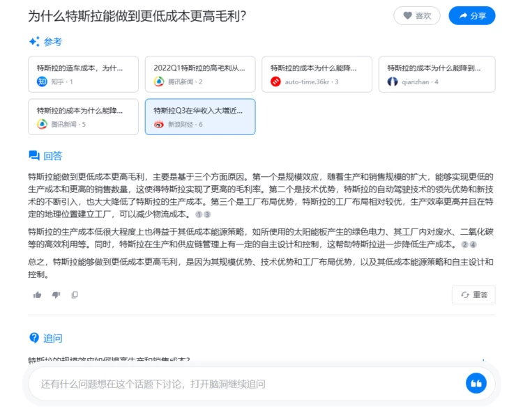Click citation marker 1 in first paragraph
This screenshot has width=523, height=420.
tap(199, 215)
